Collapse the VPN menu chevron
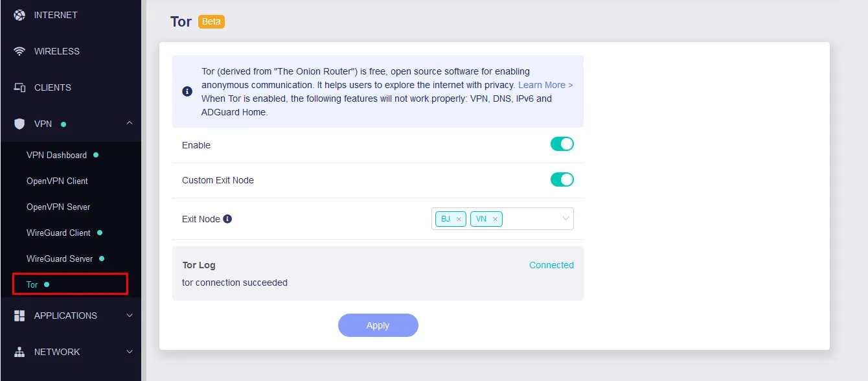868x381 pixels. point(130,123)
